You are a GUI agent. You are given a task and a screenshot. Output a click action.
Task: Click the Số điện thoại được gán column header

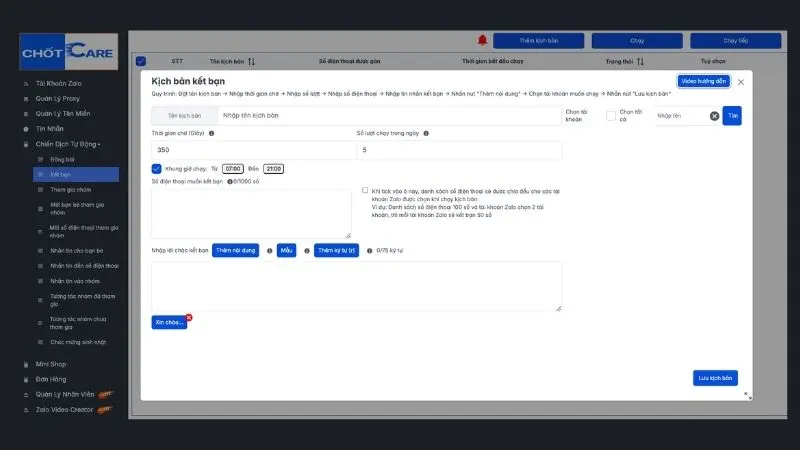coord(349,61)
